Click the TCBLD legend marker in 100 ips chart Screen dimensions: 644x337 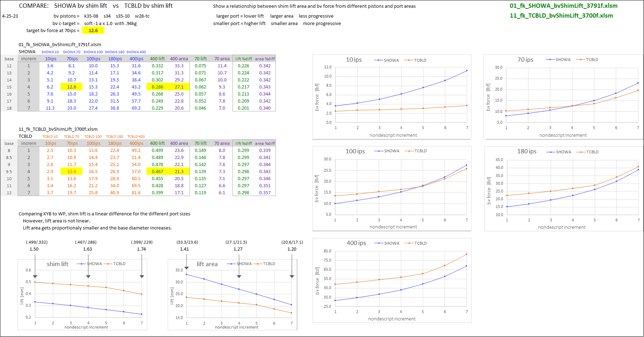click(x=409, y=151)
